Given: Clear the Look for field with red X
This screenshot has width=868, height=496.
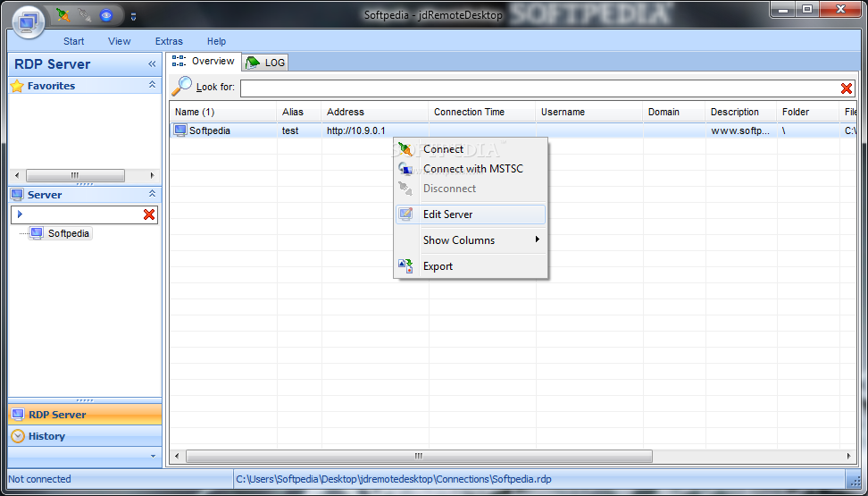Looking at the screenshot, I should pyautogui.click(x=847, y=88).
